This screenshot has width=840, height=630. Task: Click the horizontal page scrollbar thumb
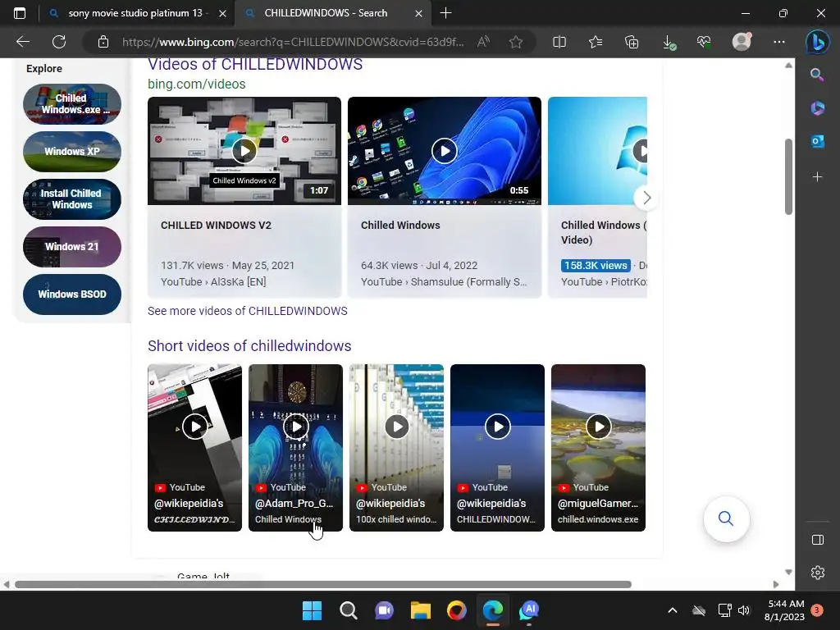pos(323,584)
